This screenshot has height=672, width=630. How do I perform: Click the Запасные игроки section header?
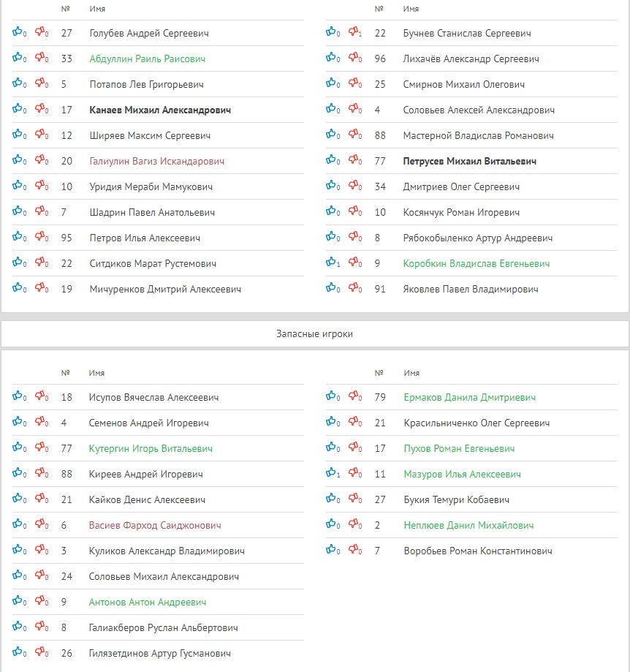[x=315, y=333]
